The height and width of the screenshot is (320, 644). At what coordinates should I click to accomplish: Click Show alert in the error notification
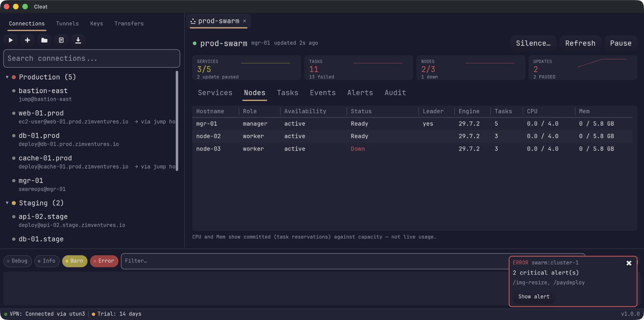click(534, 296)
